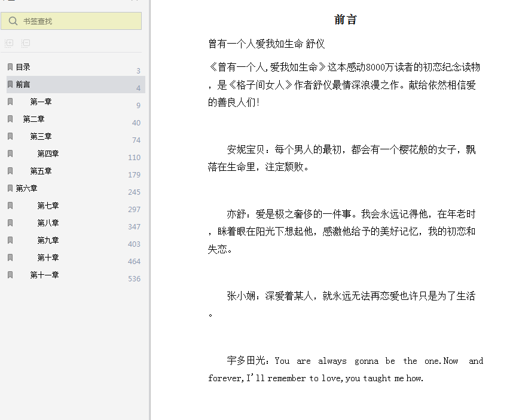Click page number 74 for 第三章
516x420 pixels.
(x=136, y=140)
